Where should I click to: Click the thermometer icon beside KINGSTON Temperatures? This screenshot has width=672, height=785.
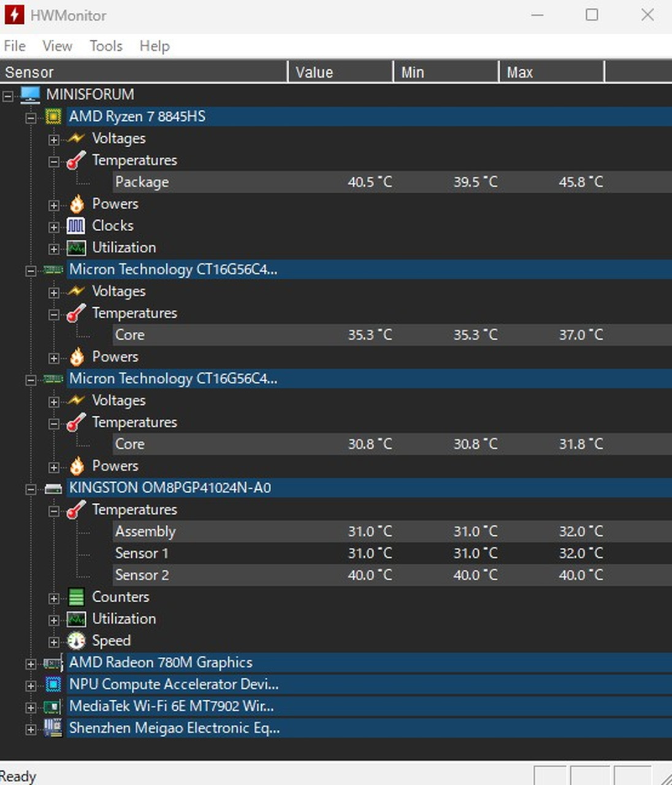pyautogui.click(x=76, y=510)
